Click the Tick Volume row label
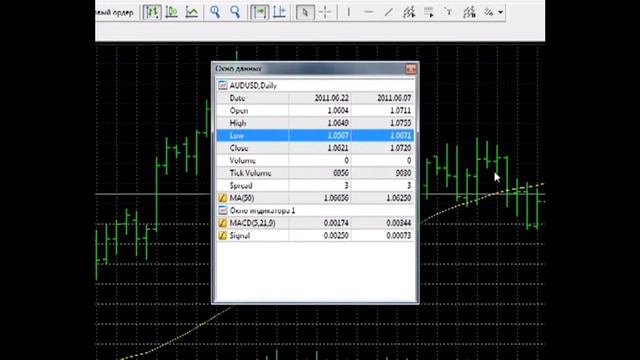 250,173
